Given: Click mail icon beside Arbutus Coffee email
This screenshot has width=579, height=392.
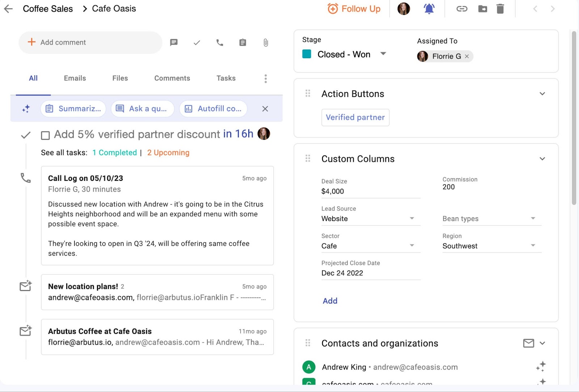Looking at the screenshot, I should [26, 331].
